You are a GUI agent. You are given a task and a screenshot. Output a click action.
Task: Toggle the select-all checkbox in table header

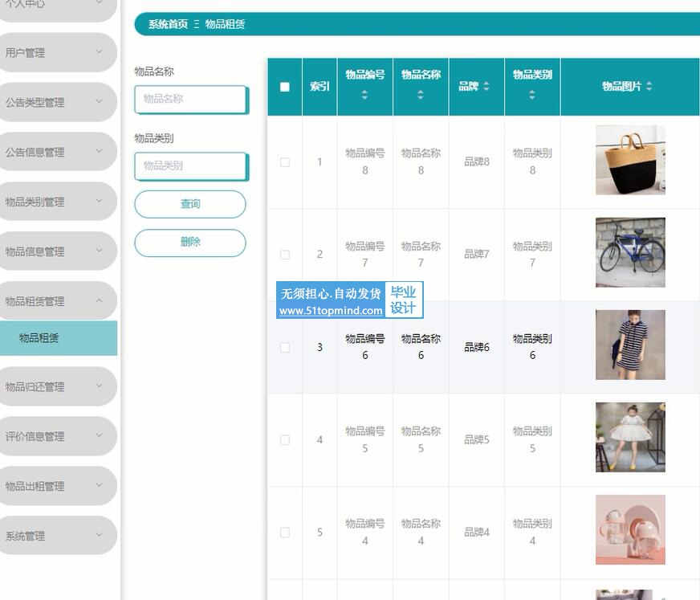tap(285, 87)
